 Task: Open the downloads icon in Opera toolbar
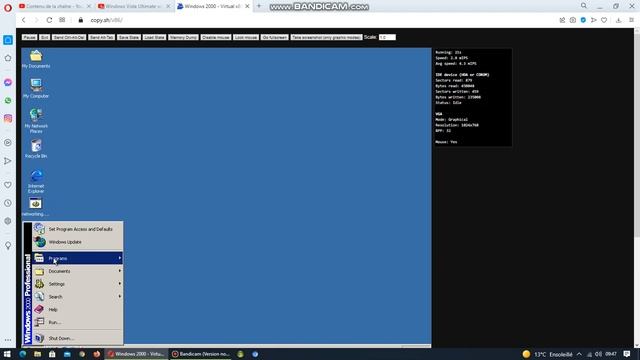pyautogui.click(x=618, y=20)
